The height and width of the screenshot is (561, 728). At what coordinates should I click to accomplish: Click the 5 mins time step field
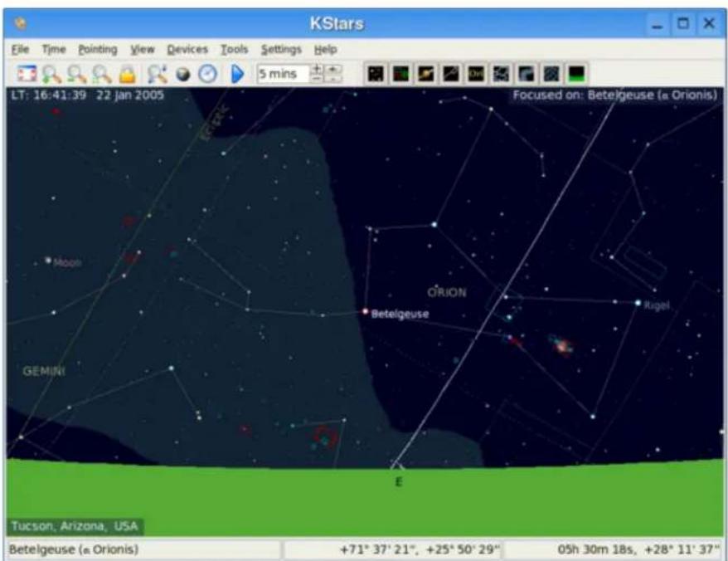tap(282, 73)
